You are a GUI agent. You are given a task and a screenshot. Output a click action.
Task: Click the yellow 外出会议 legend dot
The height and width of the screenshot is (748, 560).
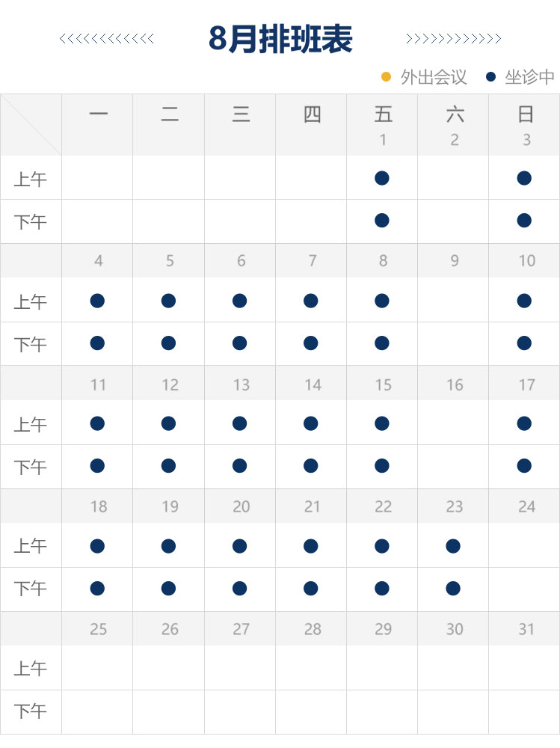(387, 76)
